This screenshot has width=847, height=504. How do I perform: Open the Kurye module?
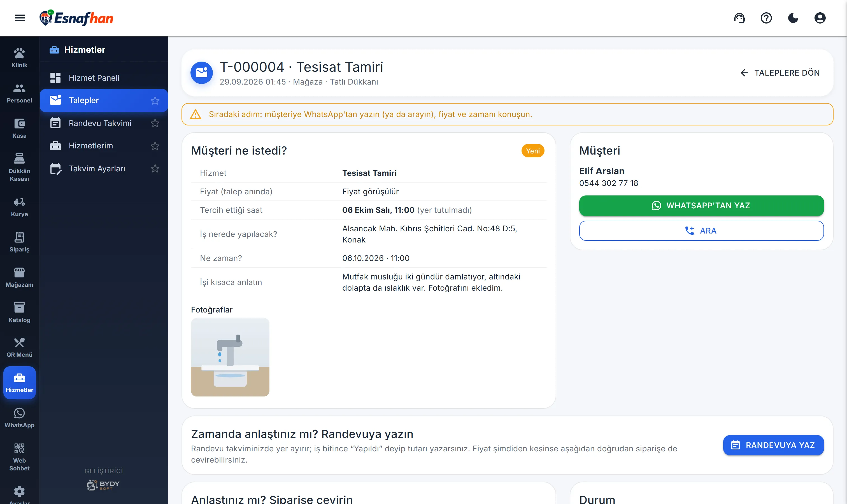[19, 207]
